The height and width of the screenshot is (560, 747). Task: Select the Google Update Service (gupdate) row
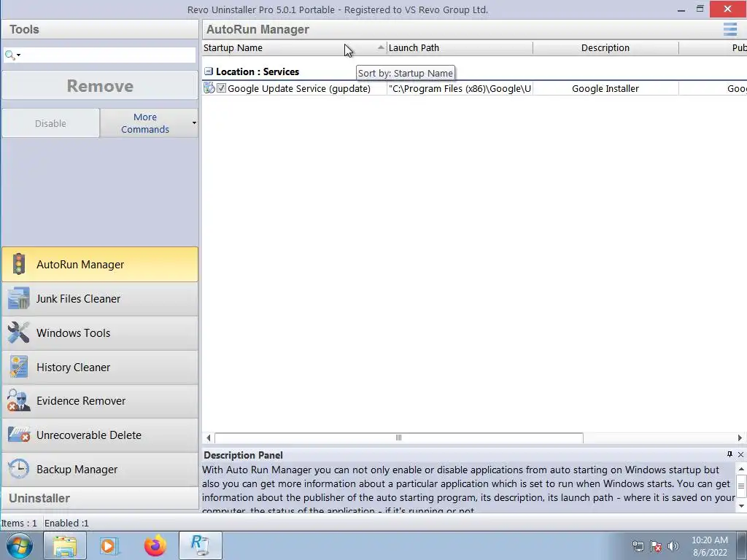474,88
